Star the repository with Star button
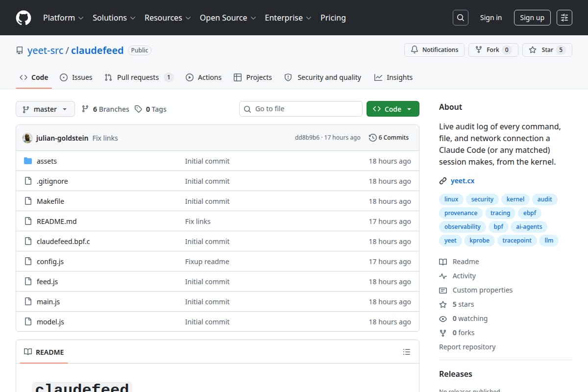The image size is (588, 392). tap(547, 50)
